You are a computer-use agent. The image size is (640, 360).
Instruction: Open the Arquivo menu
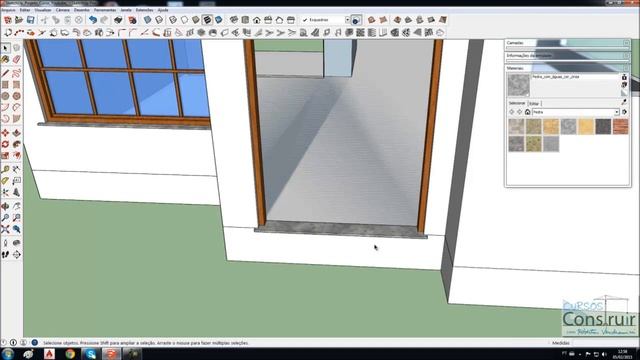8,10
